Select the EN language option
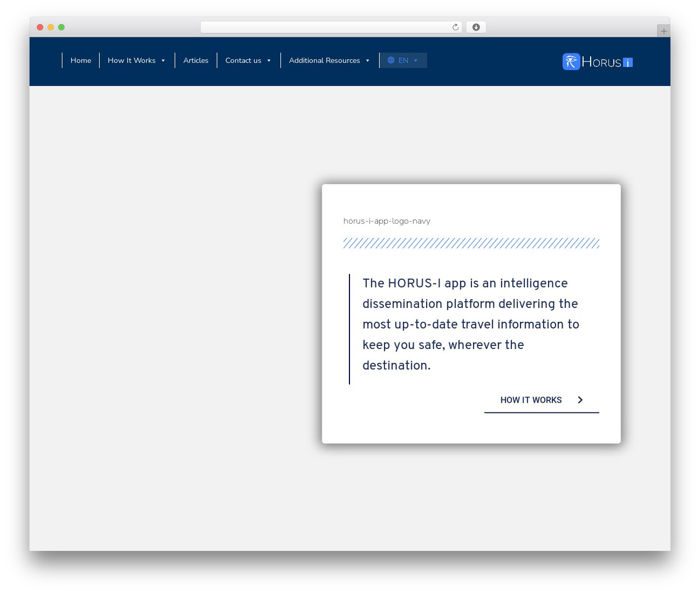The width and height of the screenshot is (700, 593). (x=404, y=60)
